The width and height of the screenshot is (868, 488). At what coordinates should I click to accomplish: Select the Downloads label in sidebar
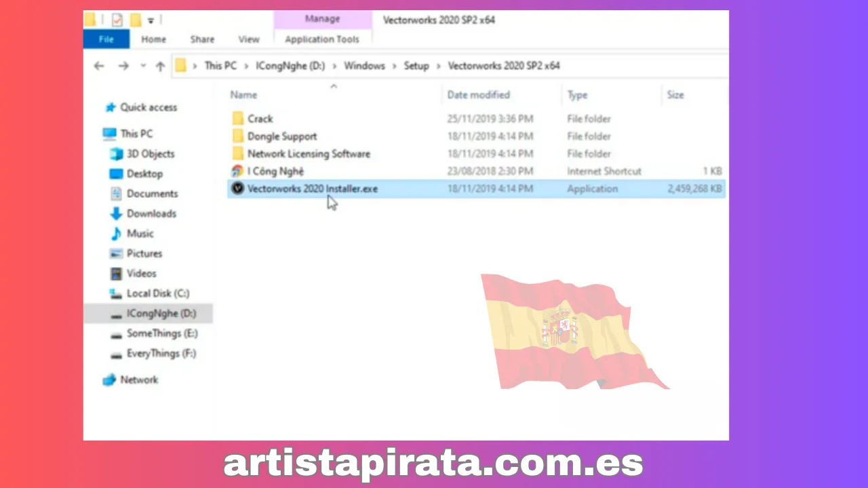tap(151, 213)
